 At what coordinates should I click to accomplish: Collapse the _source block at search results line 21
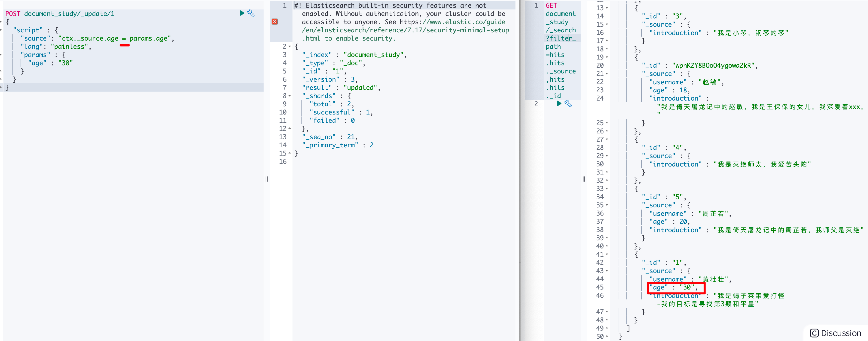tap(607, 74)
